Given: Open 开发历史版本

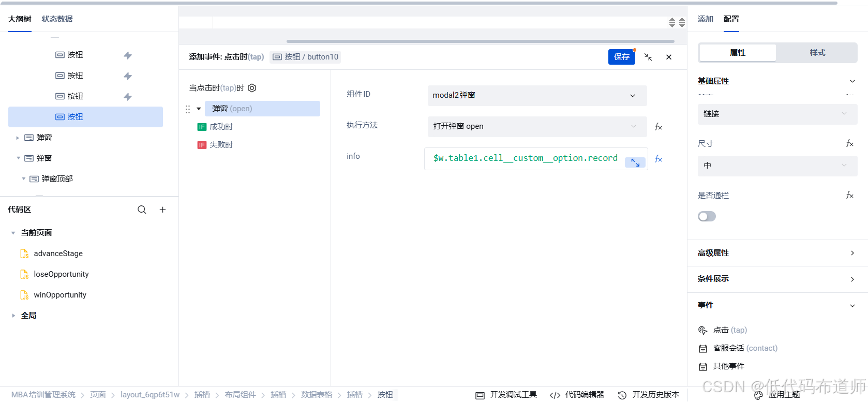Looking at the screenshot, I should coord(649,395).
